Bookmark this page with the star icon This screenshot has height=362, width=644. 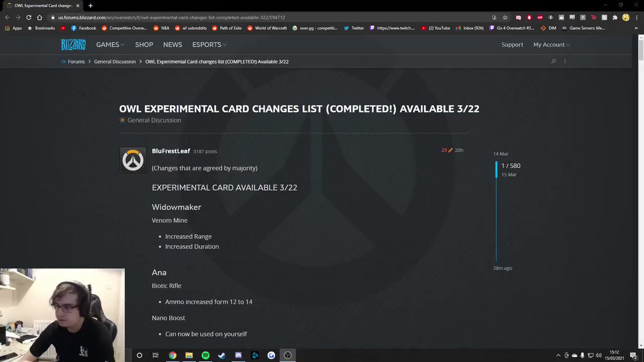click(504, 17)
